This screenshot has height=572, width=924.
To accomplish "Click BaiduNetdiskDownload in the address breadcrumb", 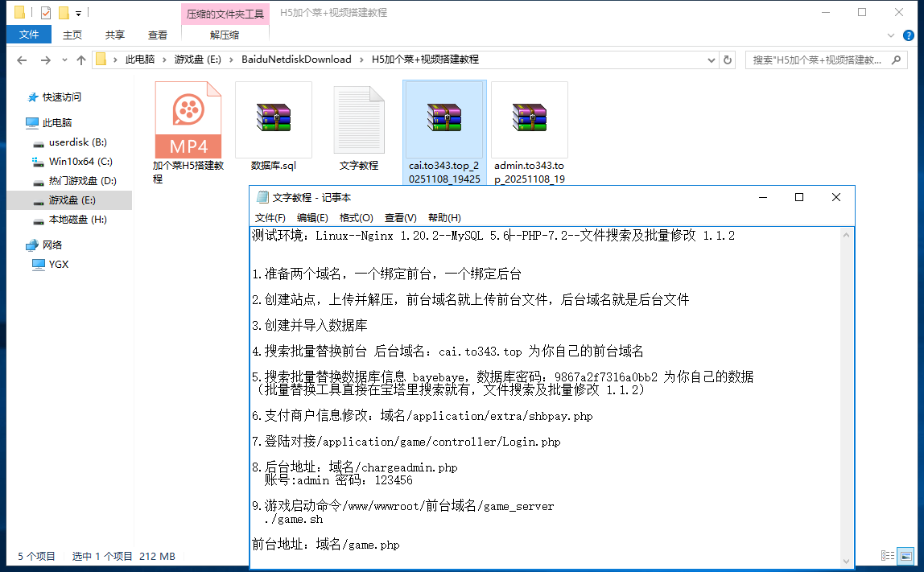I will click(x=296, y=60).
